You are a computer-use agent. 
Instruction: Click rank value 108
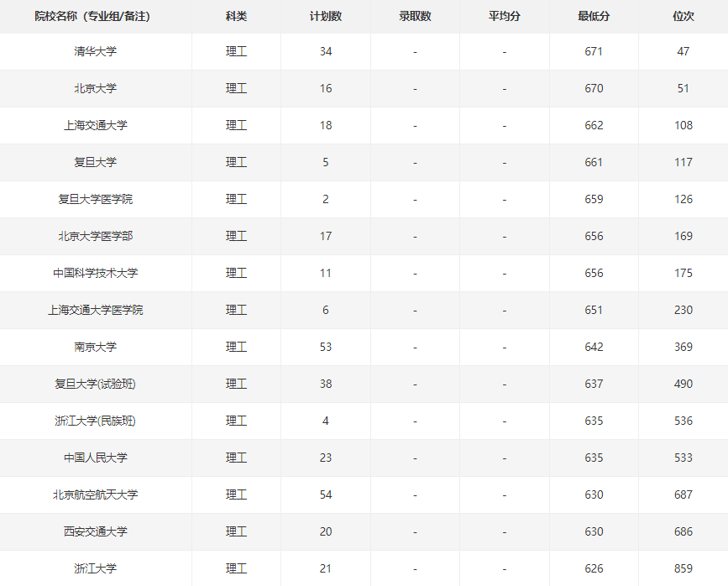click(683, 125)
